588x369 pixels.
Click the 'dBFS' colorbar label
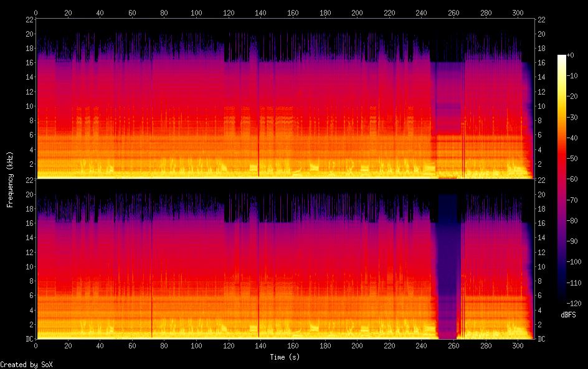[568, 315]
